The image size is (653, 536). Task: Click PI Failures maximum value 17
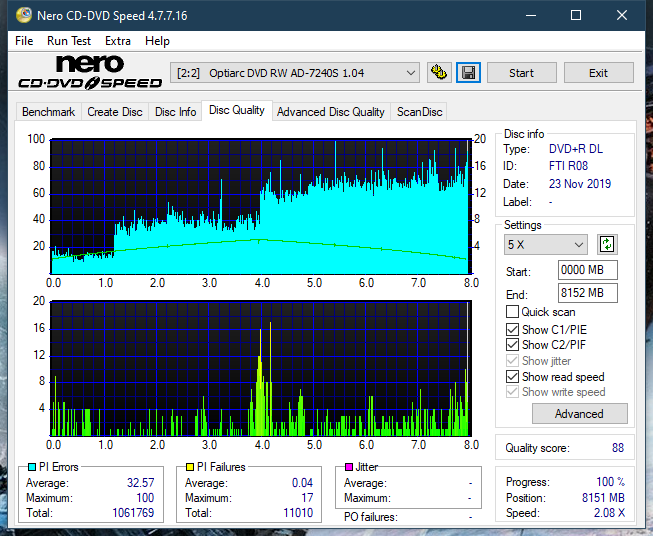[x=307, y=497]
